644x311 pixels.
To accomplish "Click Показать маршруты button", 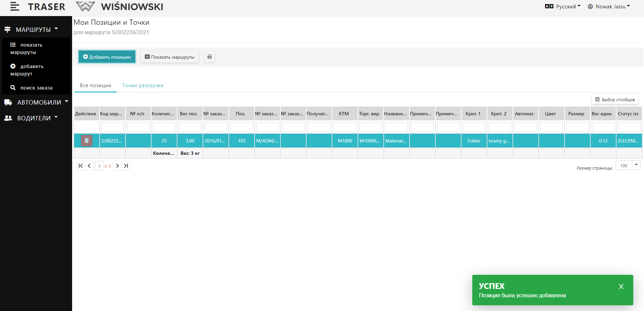I will point(169,57).
